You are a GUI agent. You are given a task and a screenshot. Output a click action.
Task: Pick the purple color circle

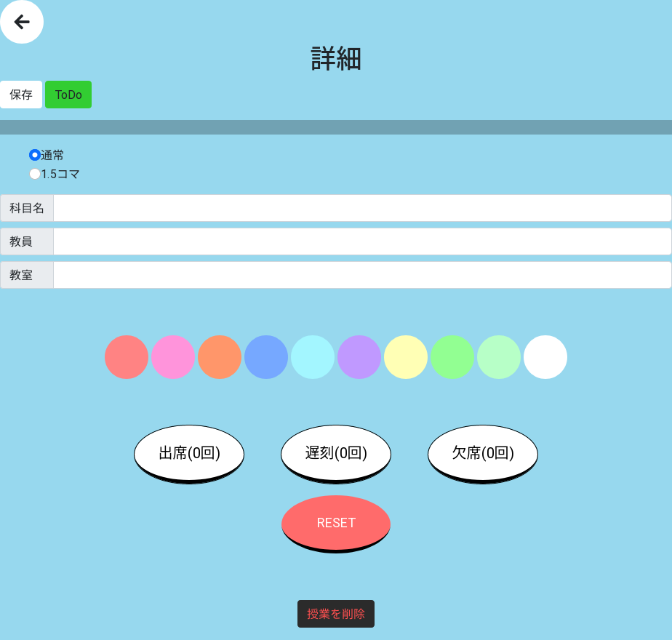359,357
